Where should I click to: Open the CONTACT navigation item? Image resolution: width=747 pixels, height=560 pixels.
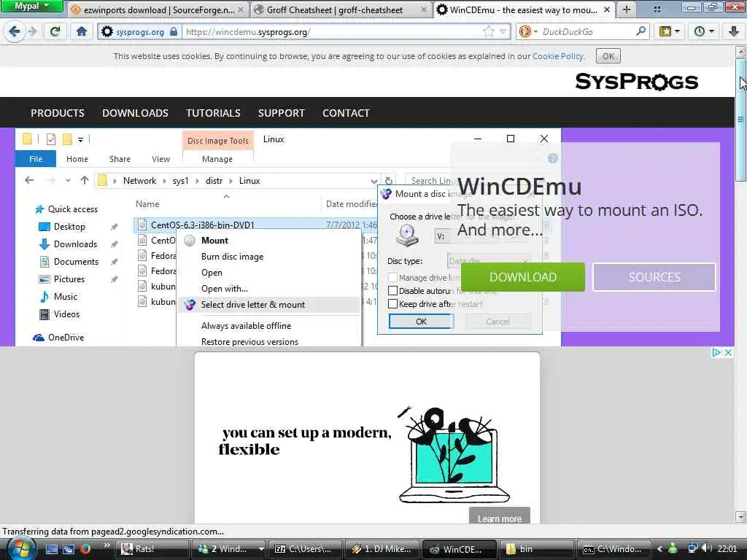point(346,113)
